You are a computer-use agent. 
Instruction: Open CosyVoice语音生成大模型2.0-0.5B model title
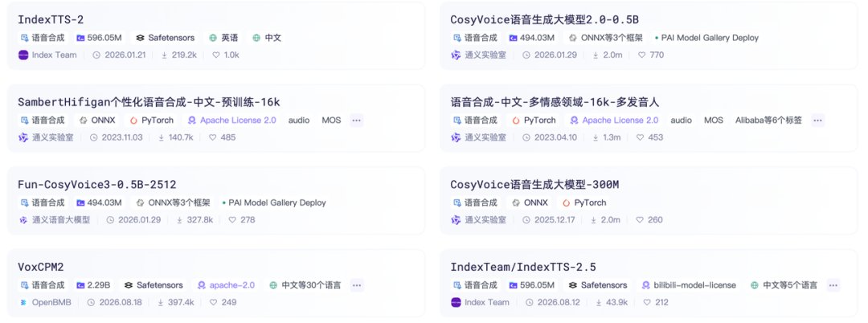pyautogui.click(x=545, y=20)
